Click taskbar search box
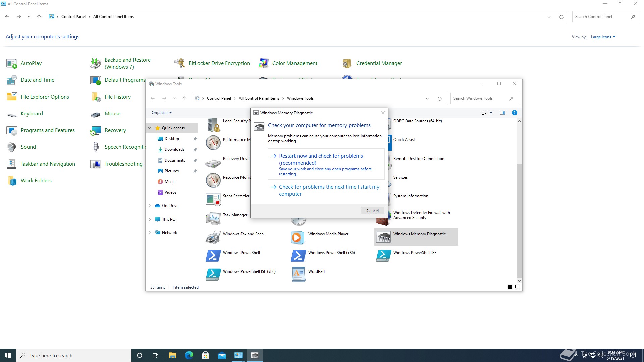This screenshot has width=644, height=362. tap(74, 355)
